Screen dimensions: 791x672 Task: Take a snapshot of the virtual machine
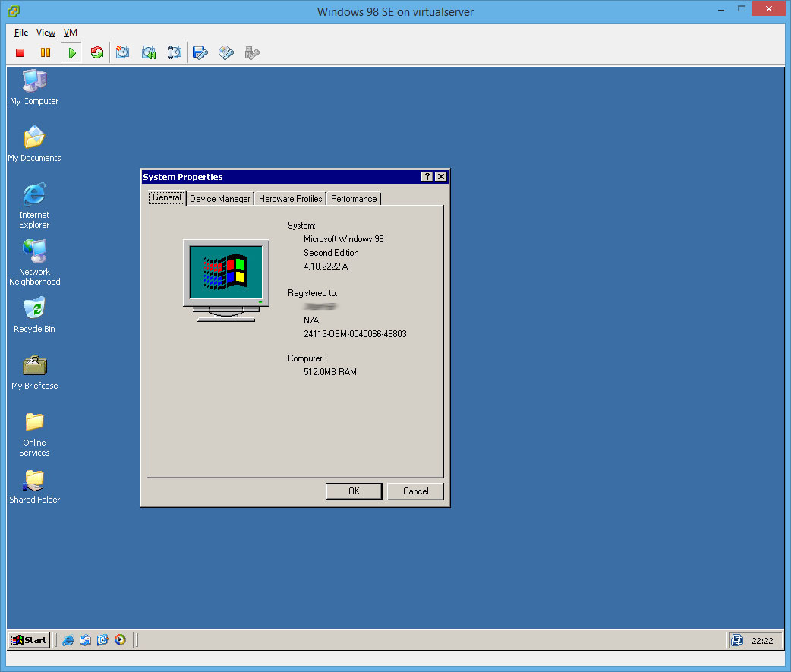pos(122,52)
